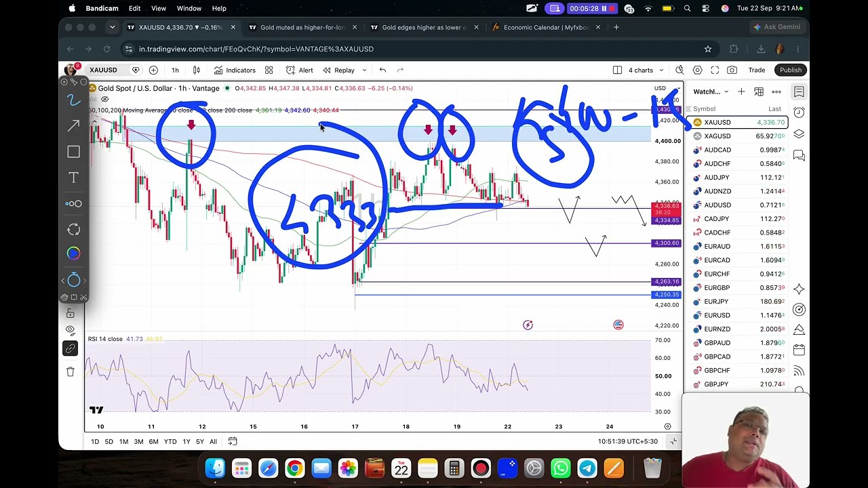This screenshot has width=868, height=488.
Task: Open the calendar sidebar icon
Action: click(799, 350)
